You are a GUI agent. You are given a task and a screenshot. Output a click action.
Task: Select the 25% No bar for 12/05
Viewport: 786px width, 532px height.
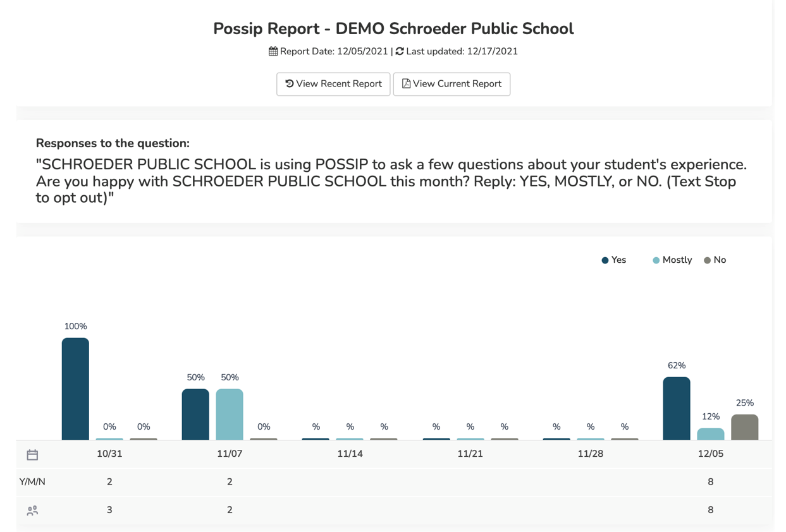pyautogui.click(x=745, y=426)
